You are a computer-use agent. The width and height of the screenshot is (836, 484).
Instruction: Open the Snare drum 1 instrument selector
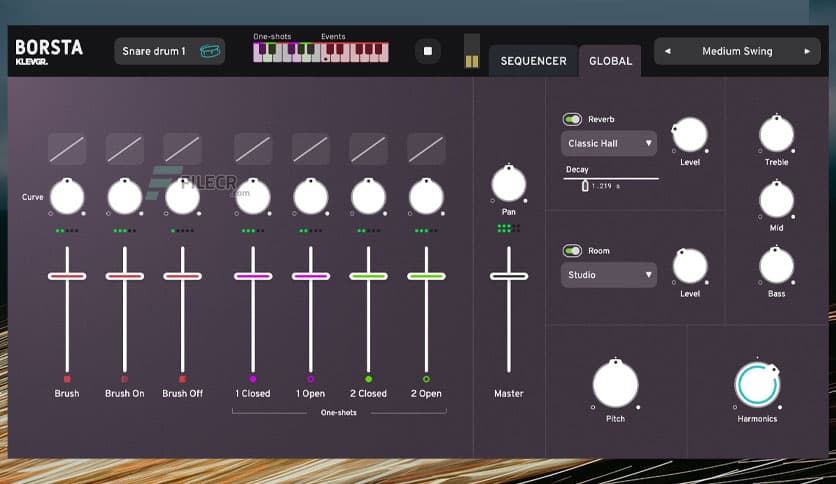click(x=170, y=51)
